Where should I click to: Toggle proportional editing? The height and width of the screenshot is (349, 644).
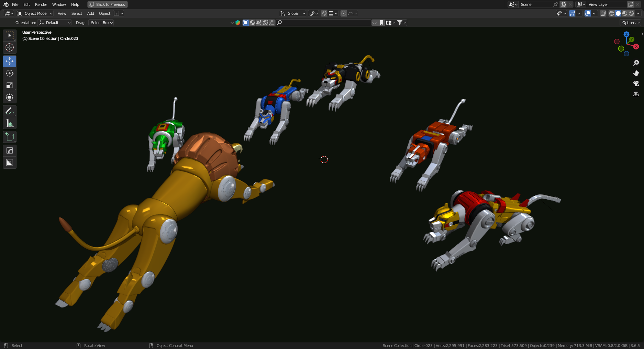coord(344,13)
